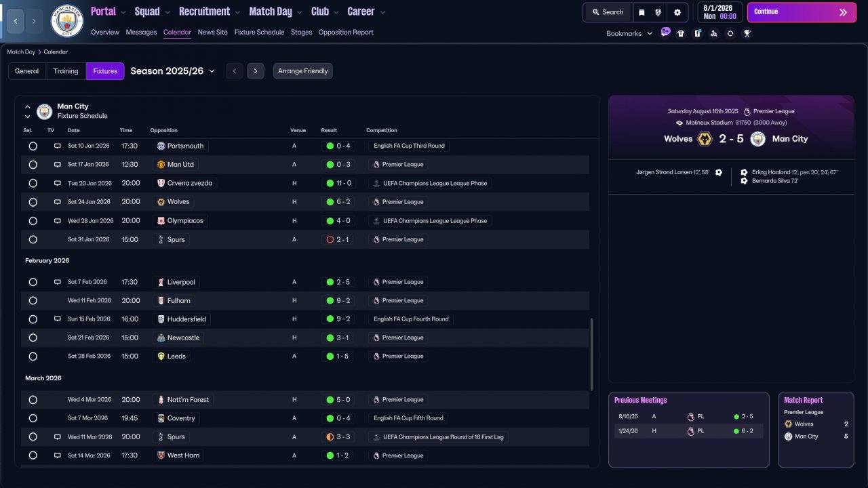Expand the Club menu chevron
868x488 pixels.
point(336,12)
